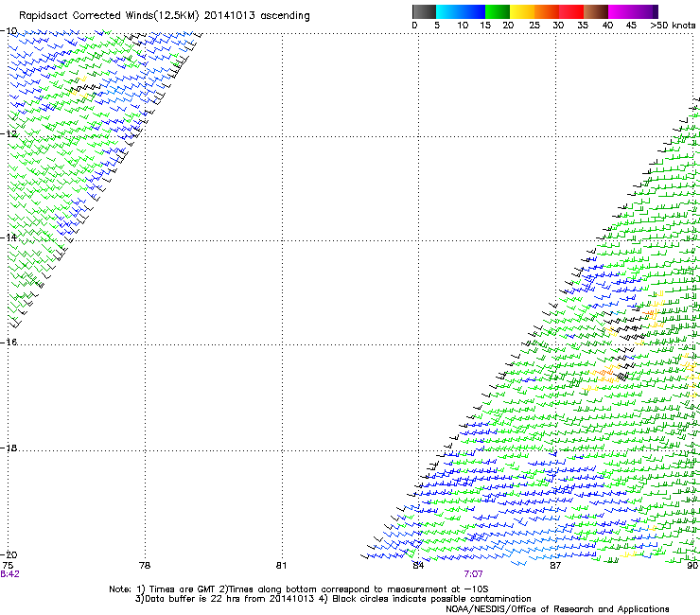Click the '75' longitude axis label
Image resolution: width=700 pixels, height=615 pixels.
(8, 566)
